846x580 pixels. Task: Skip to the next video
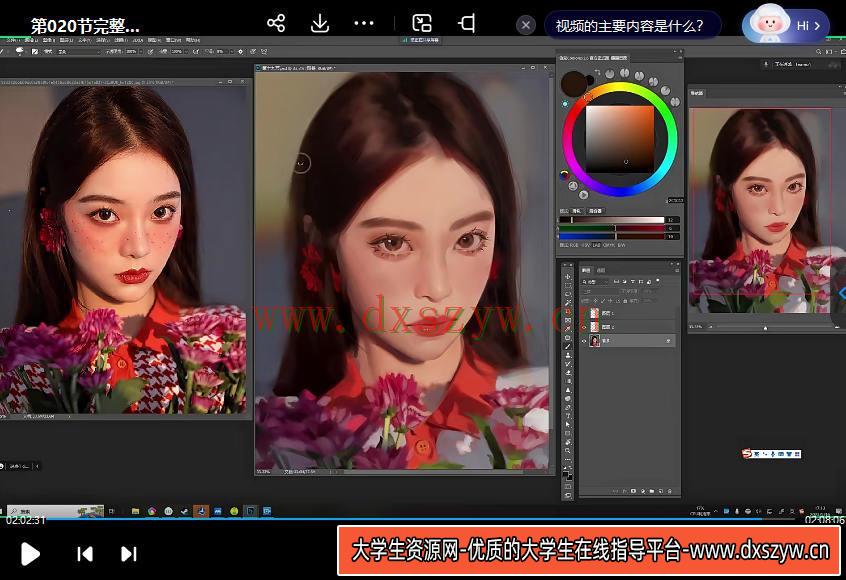pyautogui.click(x=128, y=554)
